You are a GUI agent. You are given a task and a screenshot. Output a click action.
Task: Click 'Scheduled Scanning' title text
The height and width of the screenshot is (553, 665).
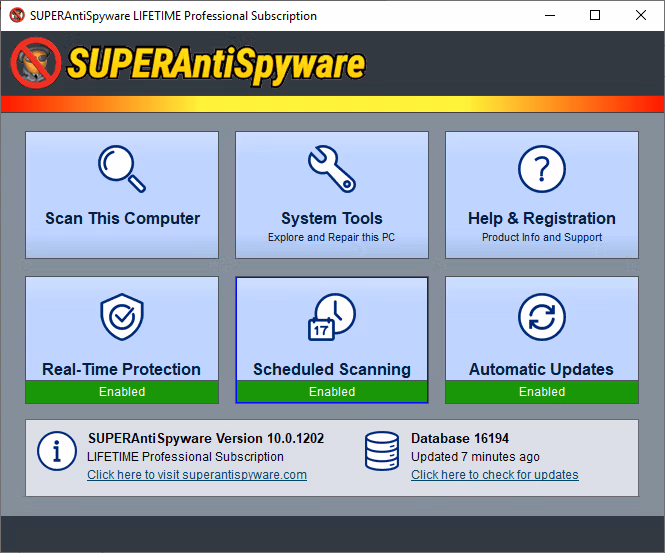click(x=332, y=369)
